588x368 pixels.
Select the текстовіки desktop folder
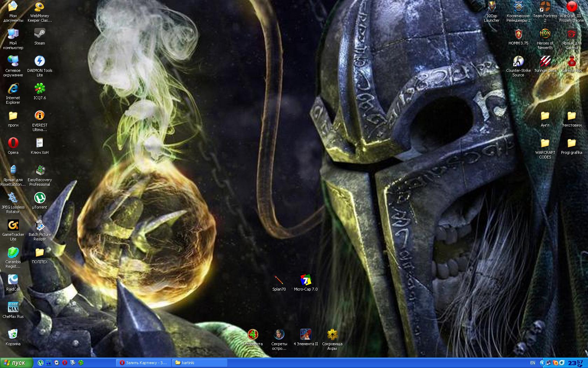click(x=572, y=118)
